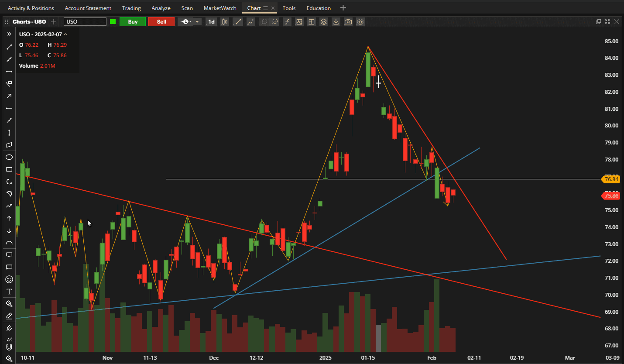The height and width of the screenshot is (364, 624).
Task: Open the drawings toolbar line button
Action: click(238, 21)
